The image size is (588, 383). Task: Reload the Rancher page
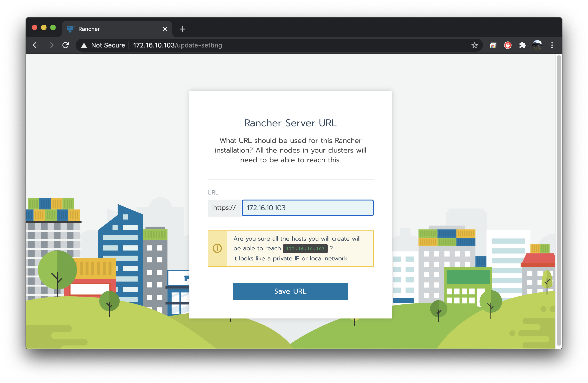click(65, 45)
